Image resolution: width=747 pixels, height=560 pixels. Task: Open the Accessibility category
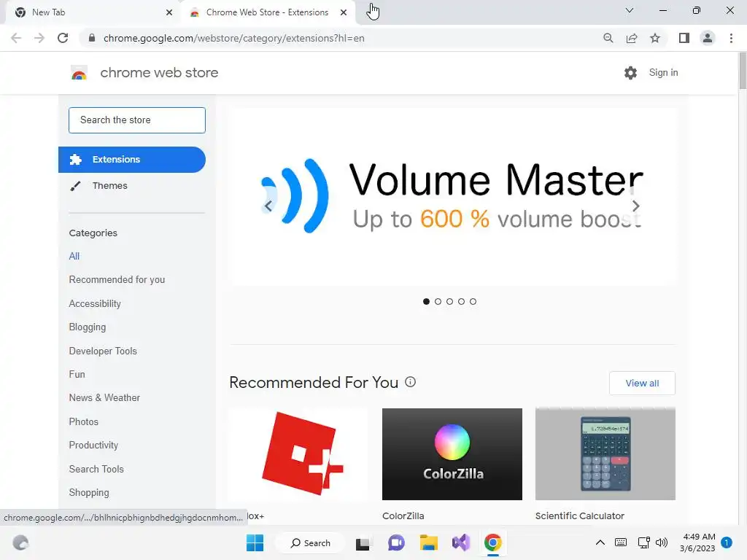click(x=95, y=303)
